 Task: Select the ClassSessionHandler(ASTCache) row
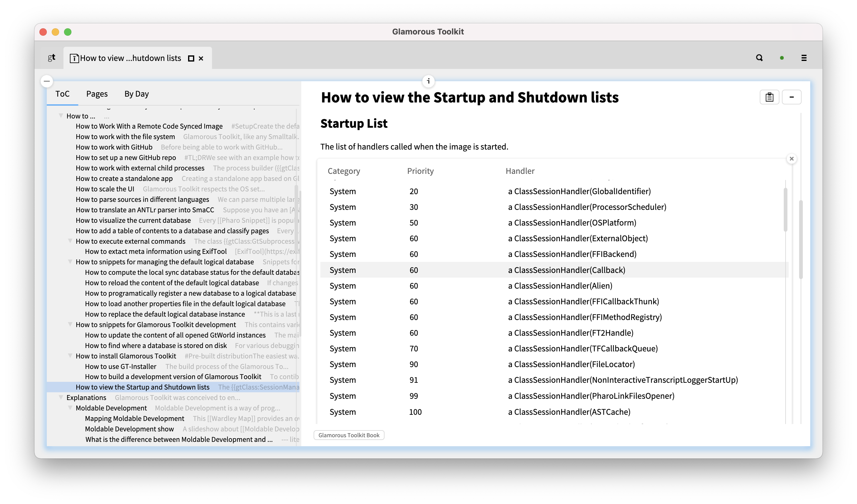point(554,412)
